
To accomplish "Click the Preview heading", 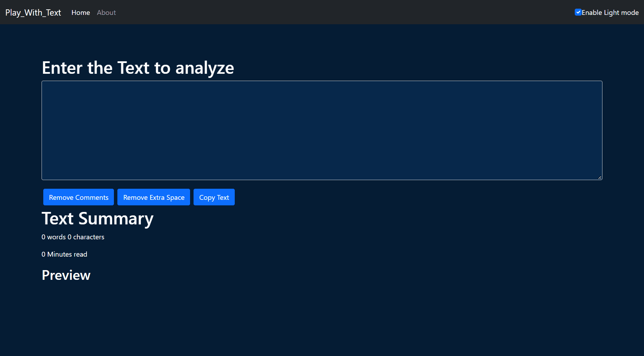I will coord(66,275).
